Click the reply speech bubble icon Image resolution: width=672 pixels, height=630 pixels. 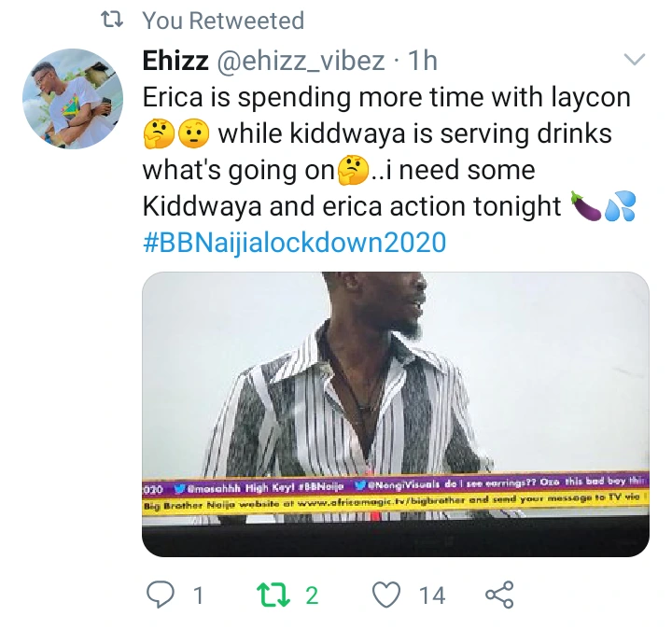(161, 595)
